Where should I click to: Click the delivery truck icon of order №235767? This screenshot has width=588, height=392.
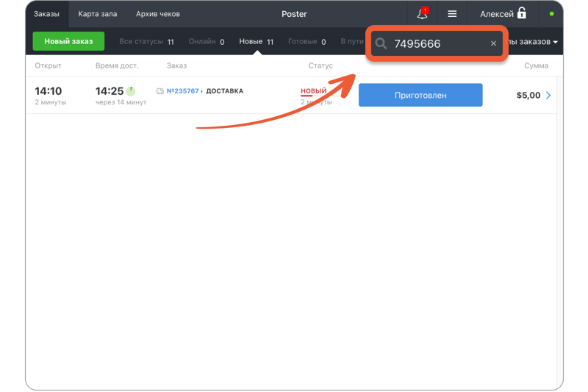coord(159,91)
